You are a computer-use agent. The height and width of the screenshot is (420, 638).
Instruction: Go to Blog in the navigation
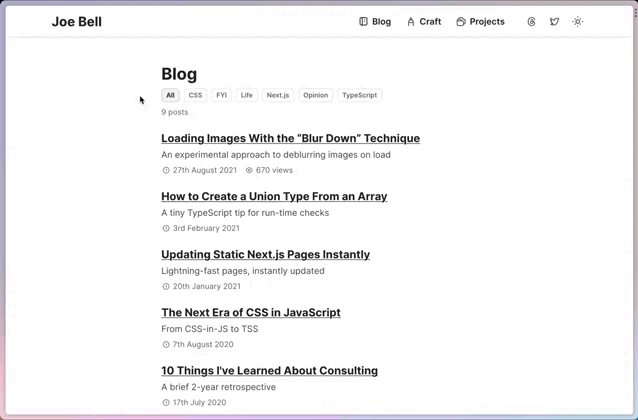click(x=375, y=22)
